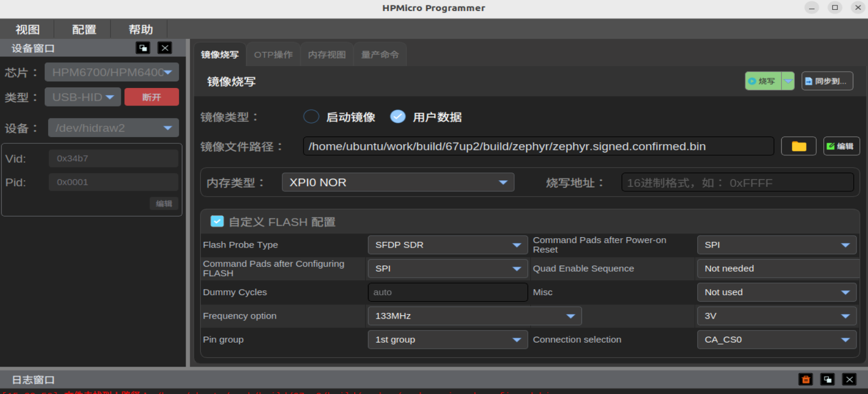The image size is (868, 394).
Task: Browse for image file with folder icon
Action: click(x=799, y=146)
